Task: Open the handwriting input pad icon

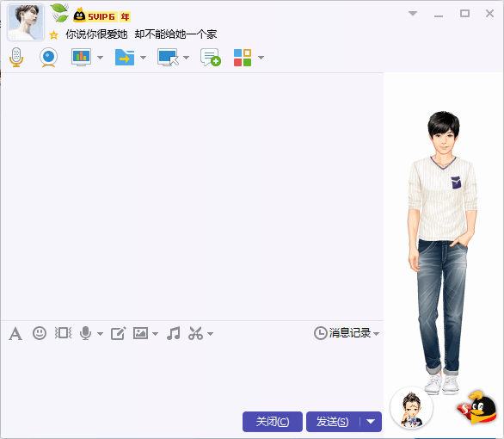Action: pyautogui.click(x=119, y=333)
